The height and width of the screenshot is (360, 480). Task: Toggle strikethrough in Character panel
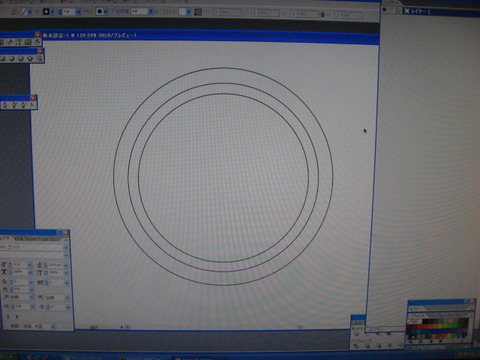pos(17,317)
